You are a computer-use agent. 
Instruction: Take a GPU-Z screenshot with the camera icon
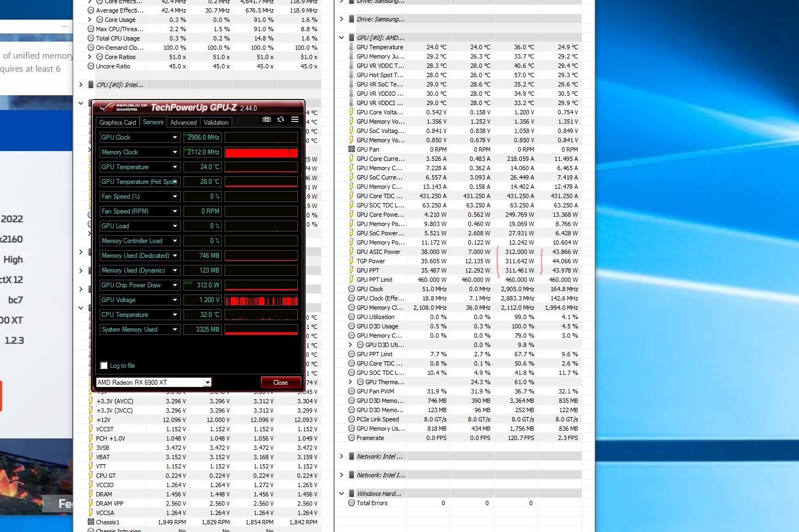pos(266,119)
